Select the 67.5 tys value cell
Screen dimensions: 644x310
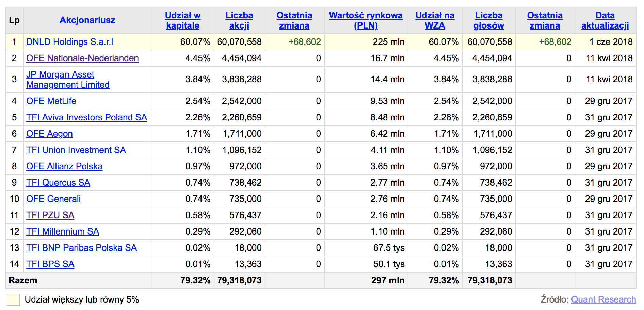point(366,248)
